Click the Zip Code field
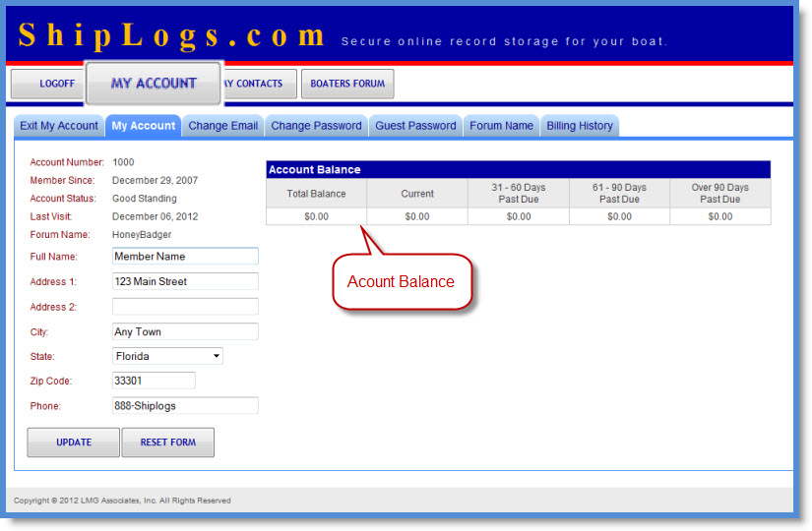Screen dimensions: 812x531 154,381
